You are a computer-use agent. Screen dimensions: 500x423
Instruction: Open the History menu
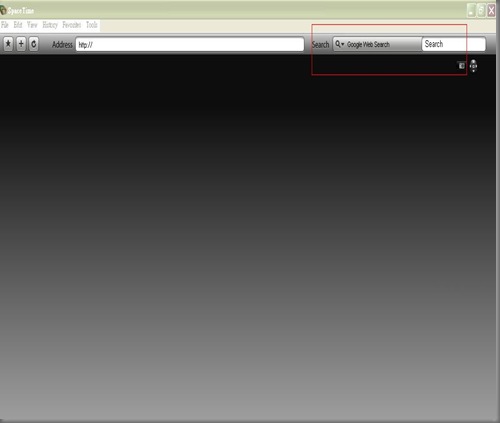pyautogui.click(x=50, y=25)
